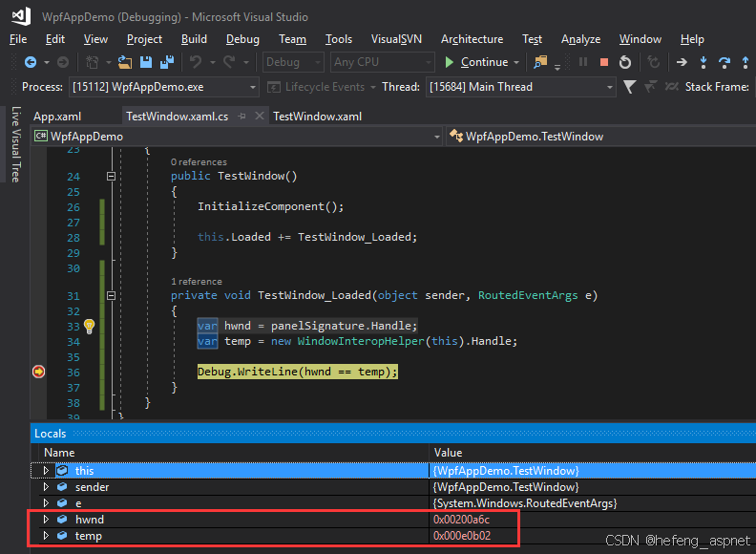This screenshot has height=554, width=756.
Task: Open the Window menu
Action: coord(640,39)
